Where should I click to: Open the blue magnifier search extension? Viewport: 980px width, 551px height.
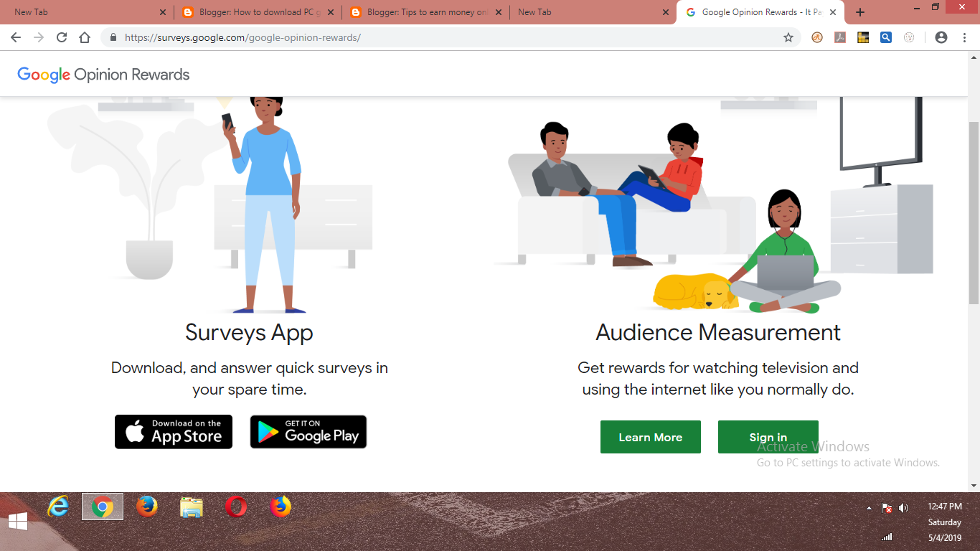(886, 37)
